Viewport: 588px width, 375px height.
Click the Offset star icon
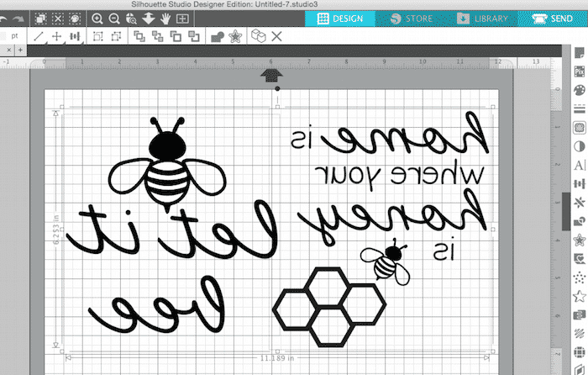tap(235, 36)
